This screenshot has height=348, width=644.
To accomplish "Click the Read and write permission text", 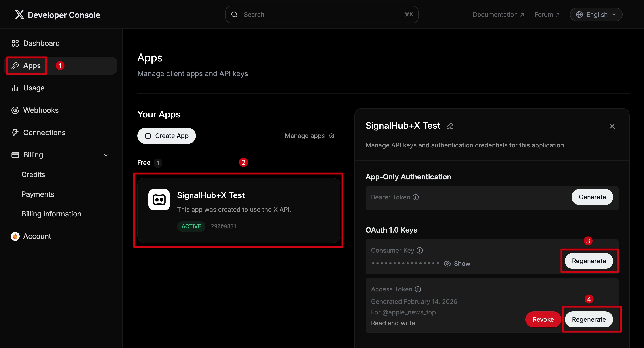I will [x=393, y=323].
